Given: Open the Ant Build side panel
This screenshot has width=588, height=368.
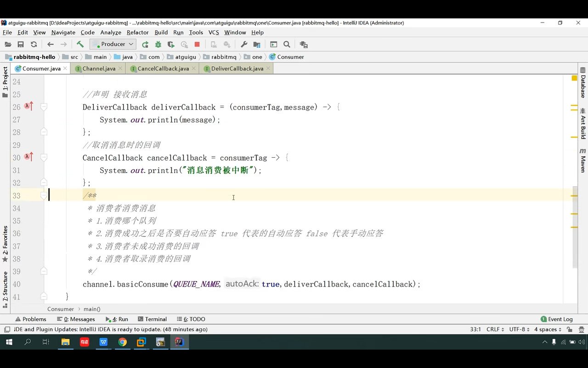Looking at the screenshot, I should click(x=583, y=124).
